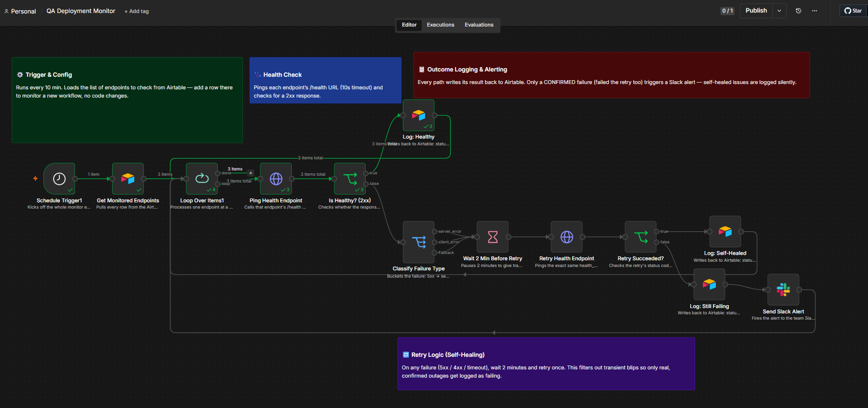
Task: Click the '1 item' connection label
Action: (x=94, y=174)
